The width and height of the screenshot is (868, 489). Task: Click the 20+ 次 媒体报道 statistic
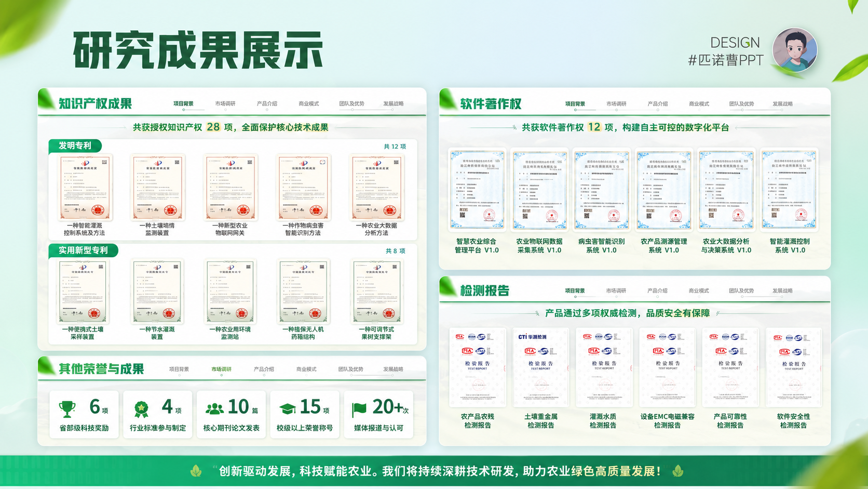click(390, 407)
